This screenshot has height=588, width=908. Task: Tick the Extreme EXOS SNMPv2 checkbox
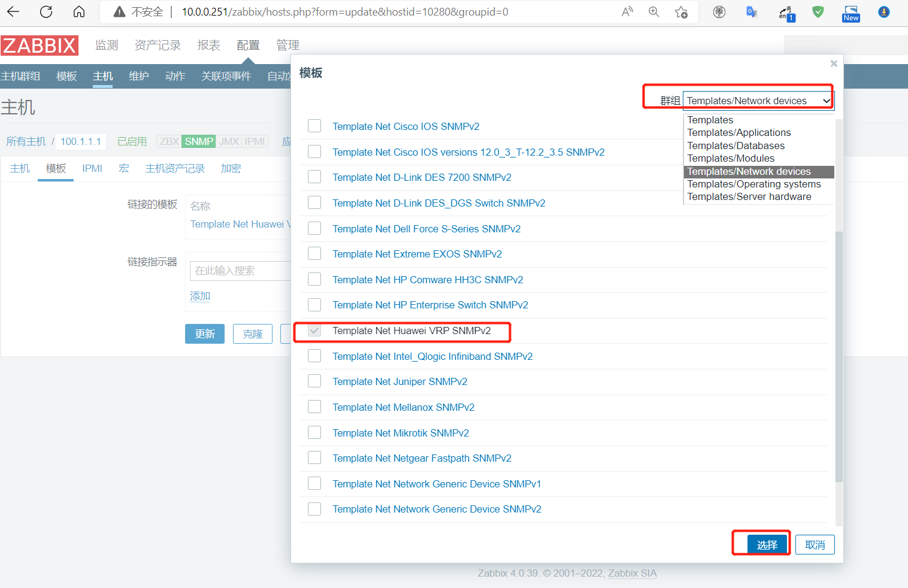point(314,253)
